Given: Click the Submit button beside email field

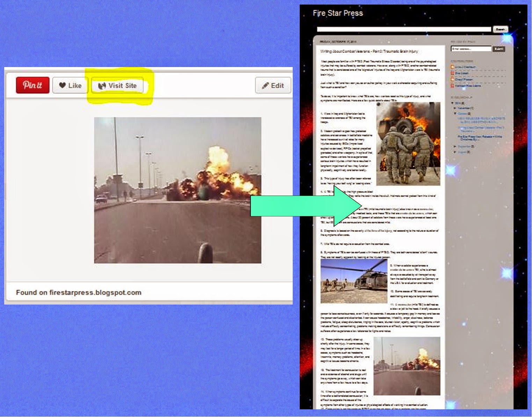Looking at the screenshot, I should pyautogui.click(x=499, y=49).
